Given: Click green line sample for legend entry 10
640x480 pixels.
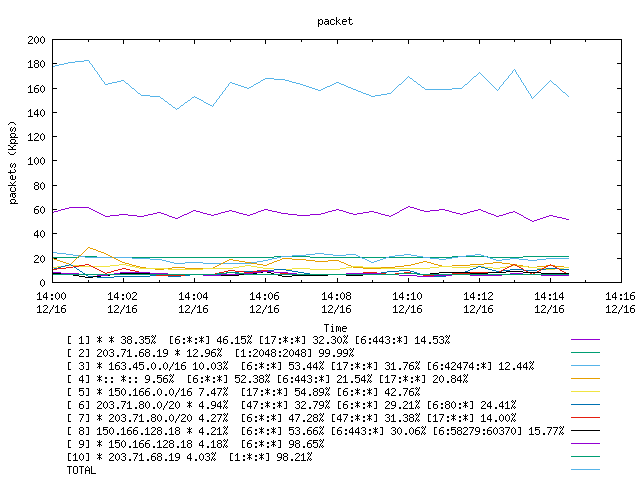Looking at the screenshot, I should point(585,457).
